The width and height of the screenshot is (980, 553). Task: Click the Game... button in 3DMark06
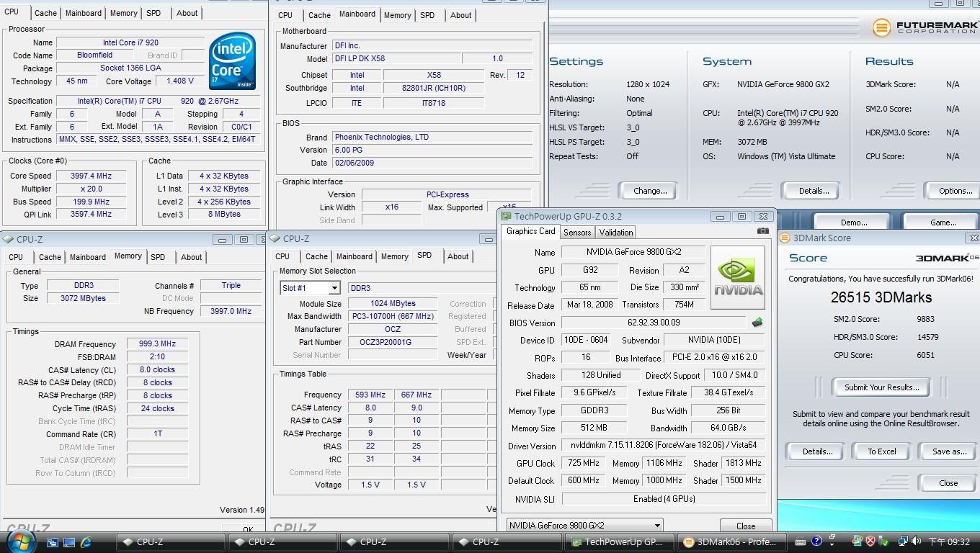(x=943, y=222)
